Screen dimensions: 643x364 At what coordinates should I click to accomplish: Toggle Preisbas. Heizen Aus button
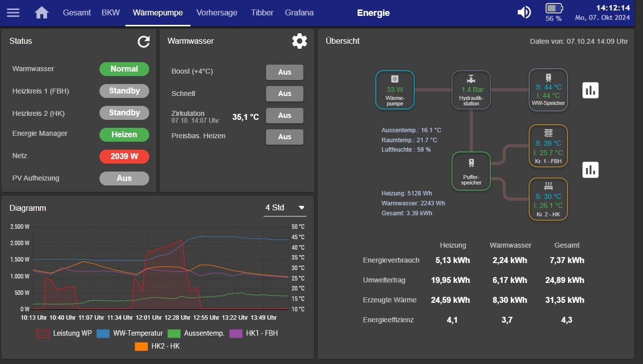[x=284, y=137]
